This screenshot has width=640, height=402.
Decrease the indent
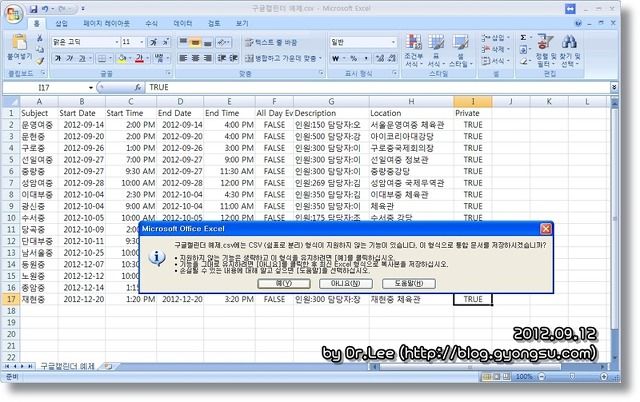[222, 58]
